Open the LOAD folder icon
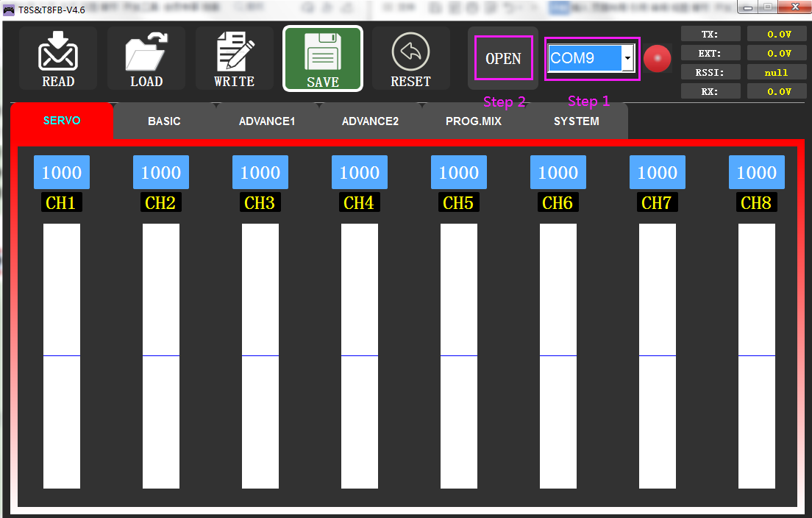 (x=146, y=53)
